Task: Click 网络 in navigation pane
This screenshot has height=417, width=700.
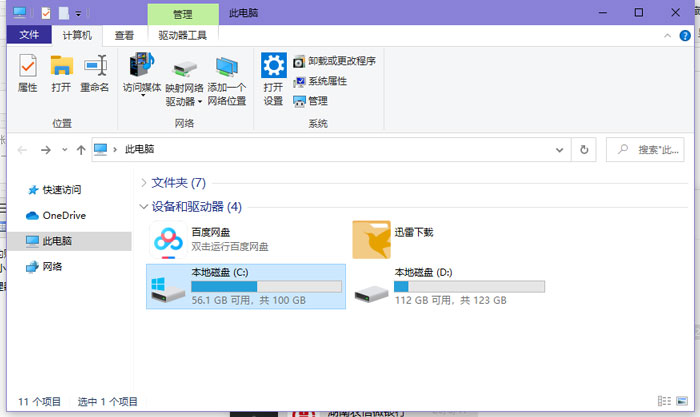Action: click(x=44, y=267)
